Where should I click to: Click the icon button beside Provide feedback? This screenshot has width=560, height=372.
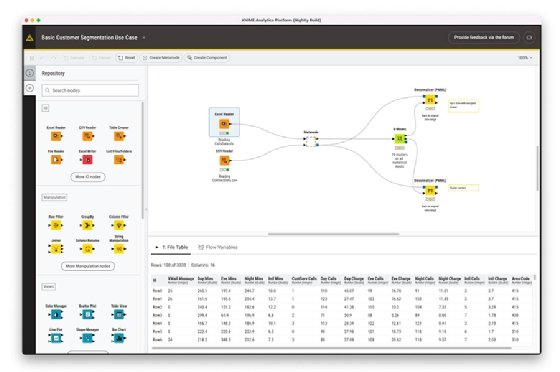[x=529, y=37]
